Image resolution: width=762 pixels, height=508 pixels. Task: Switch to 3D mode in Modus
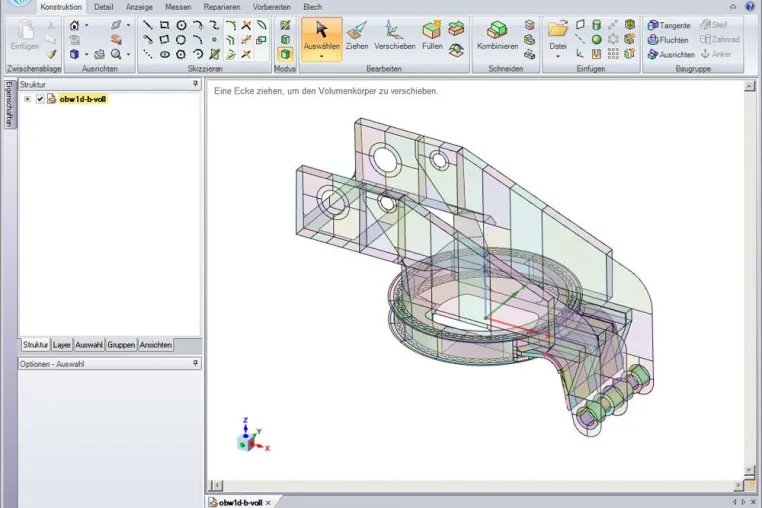click(x=285, y=54)
